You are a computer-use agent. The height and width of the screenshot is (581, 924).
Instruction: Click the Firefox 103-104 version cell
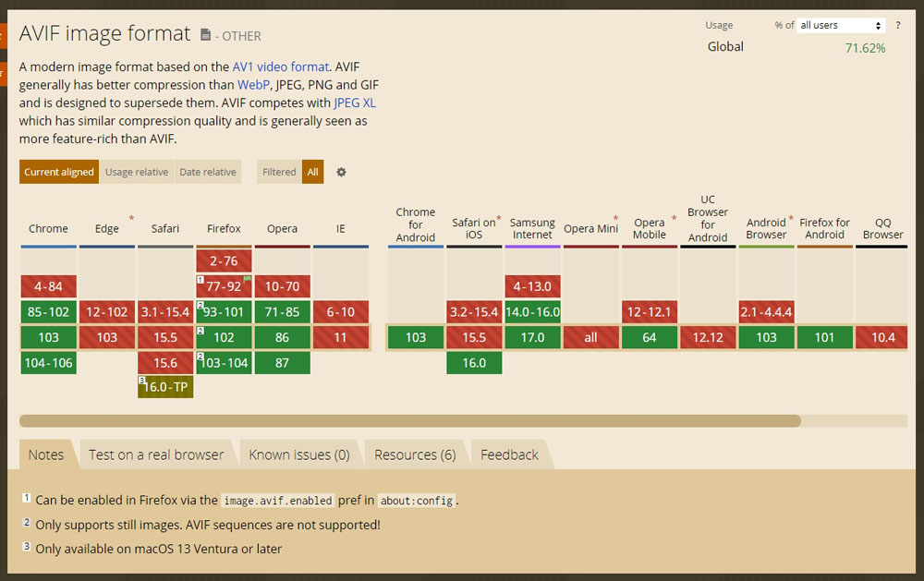click(x=224, y=363)
